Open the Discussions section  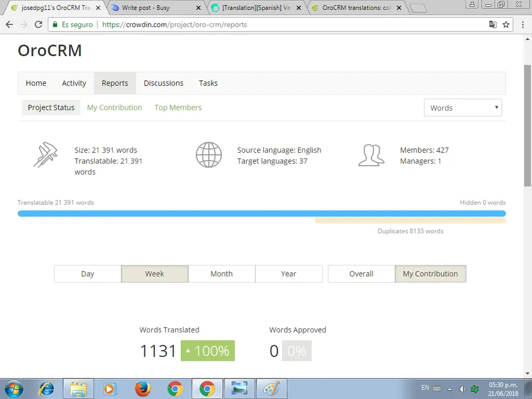163,83
